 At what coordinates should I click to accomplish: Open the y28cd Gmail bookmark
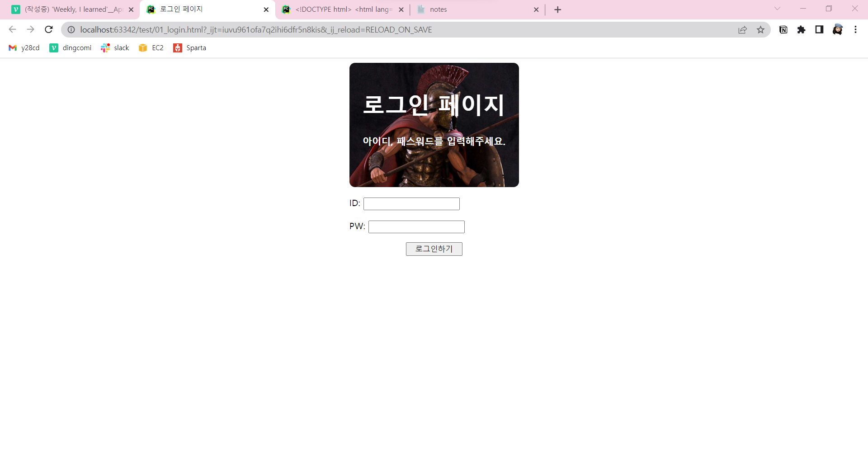point(24,48)
